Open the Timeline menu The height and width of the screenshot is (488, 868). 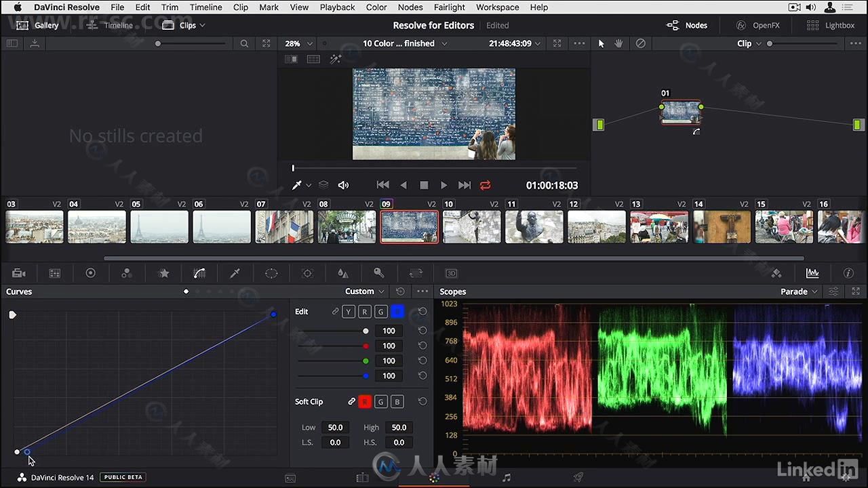[205, 7]
